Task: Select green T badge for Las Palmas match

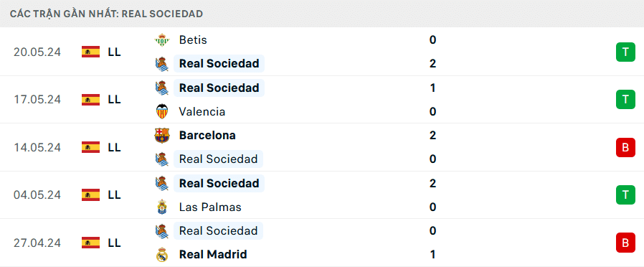Action: click(x=625, y=195)
